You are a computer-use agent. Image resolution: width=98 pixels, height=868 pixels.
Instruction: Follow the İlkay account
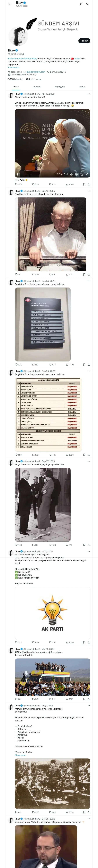point(84,41)
